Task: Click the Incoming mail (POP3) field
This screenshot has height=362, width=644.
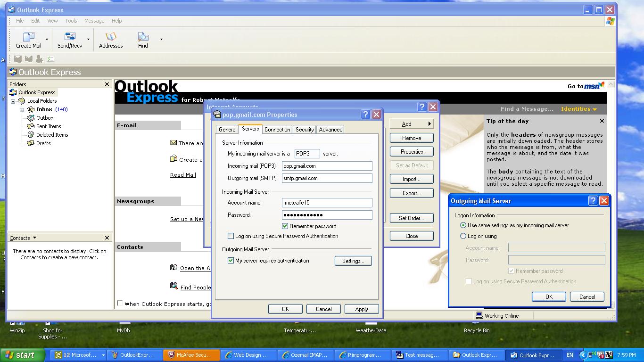Action: click(327, 166)
